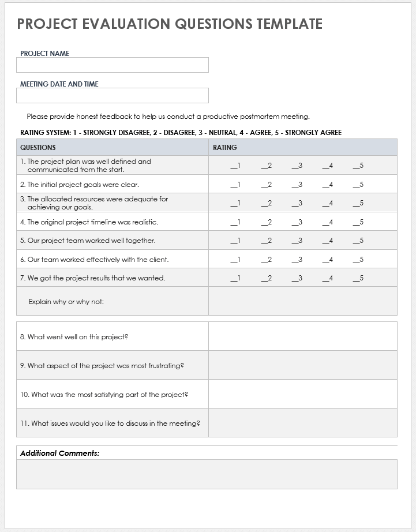Click answer box for most satisfying part
416x532 pixels.
(302, 394)
